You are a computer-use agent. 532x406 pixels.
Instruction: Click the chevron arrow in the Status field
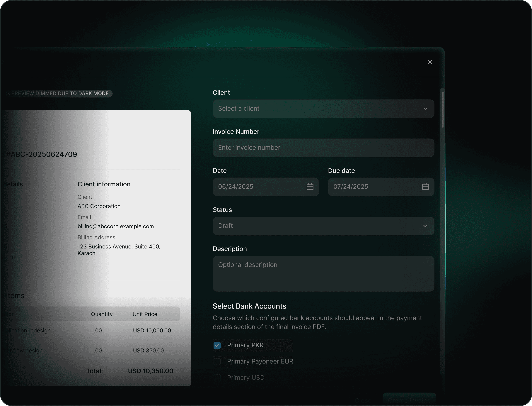pos(425,226)
